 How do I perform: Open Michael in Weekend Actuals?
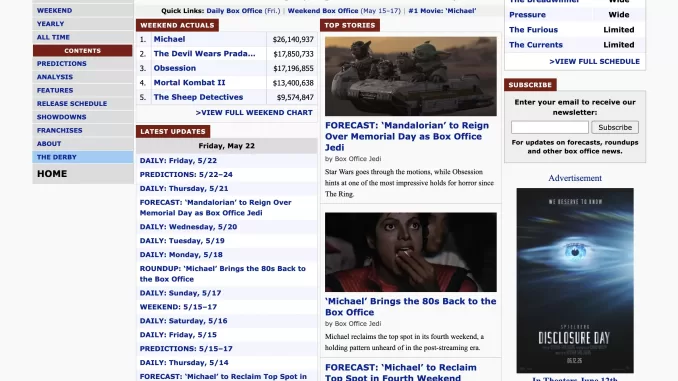tap(169, 39)
